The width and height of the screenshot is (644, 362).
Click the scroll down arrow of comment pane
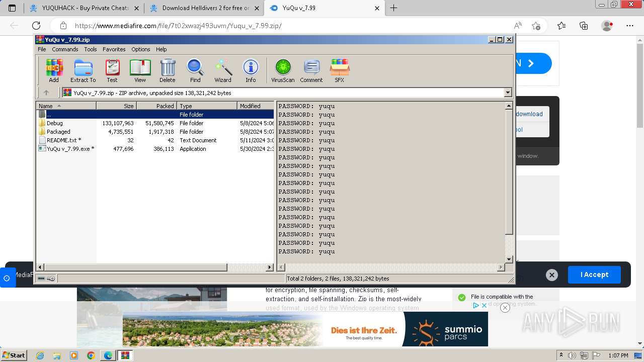[x=509, y=259]
